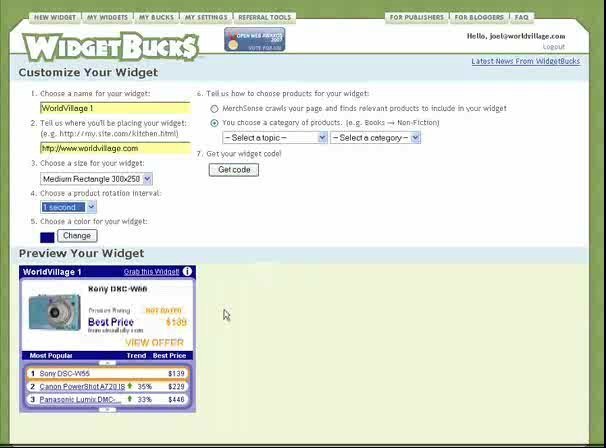This screenshot has width=606, height=448.
Task: Click the $229 price of Canon PowerShot
Action: (x=176, y=387)
